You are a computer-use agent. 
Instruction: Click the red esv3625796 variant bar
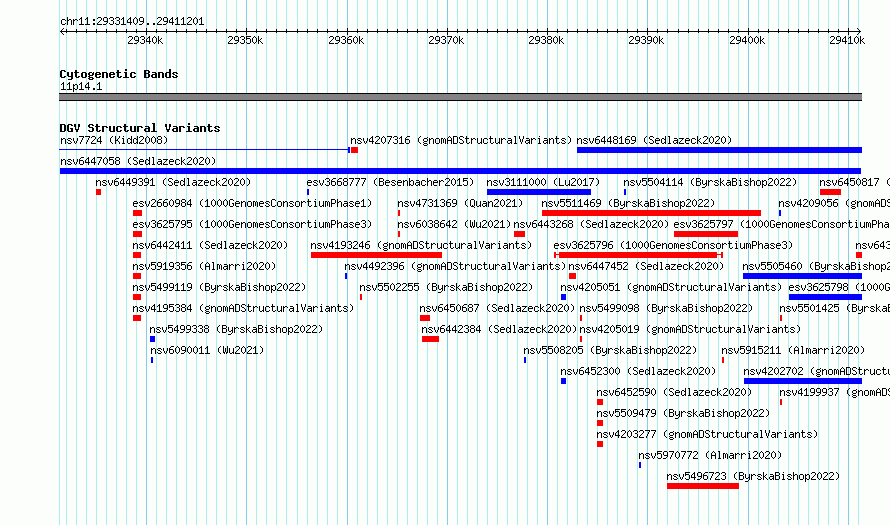(x=639, y=255)
